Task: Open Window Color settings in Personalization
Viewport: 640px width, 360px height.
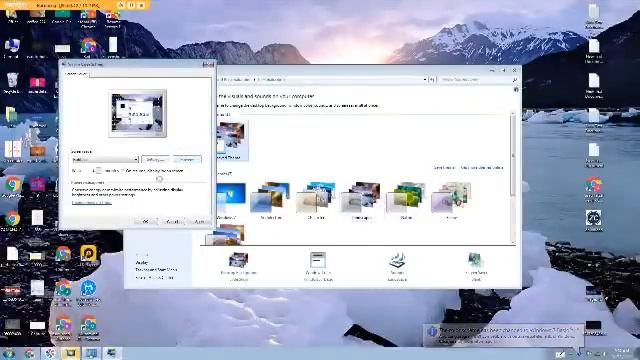Action: point(318,267)
